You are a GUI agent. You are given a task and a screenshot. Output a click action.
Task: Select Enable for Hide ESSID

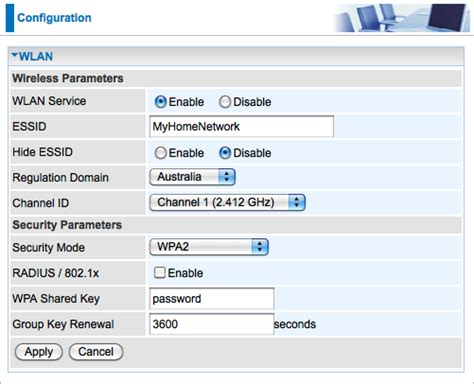click(161, 153)
